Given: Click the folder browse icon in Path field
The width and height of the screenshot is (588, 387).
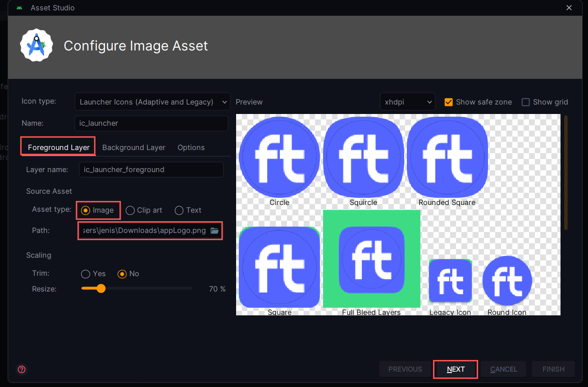Looking at the screenshot, I should click(x=215, y=231).
